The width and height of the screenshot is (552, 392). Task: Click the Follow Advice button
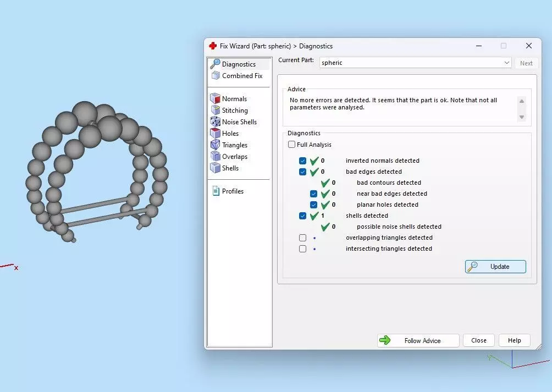coord(418,340)
